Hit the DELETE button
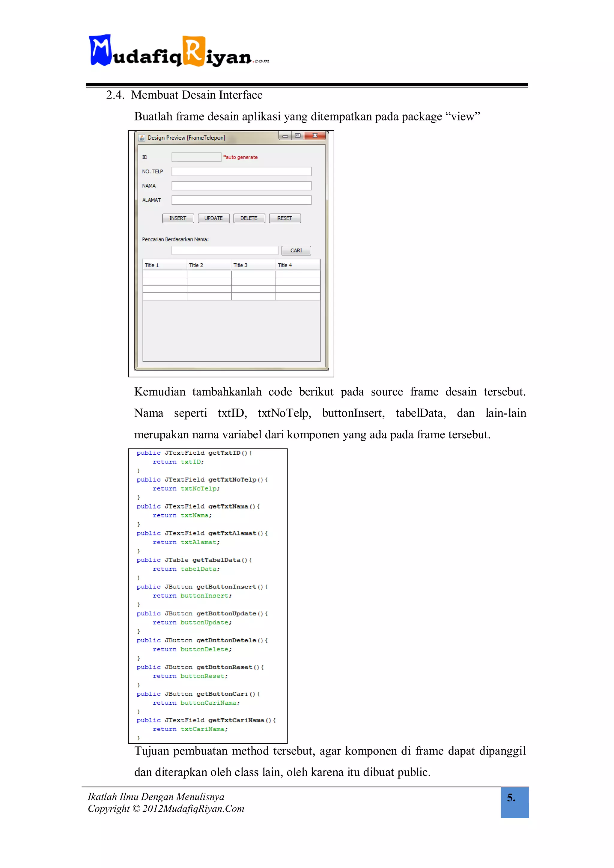This screenshot has height=868, width=614. click(x=249, y=218)
